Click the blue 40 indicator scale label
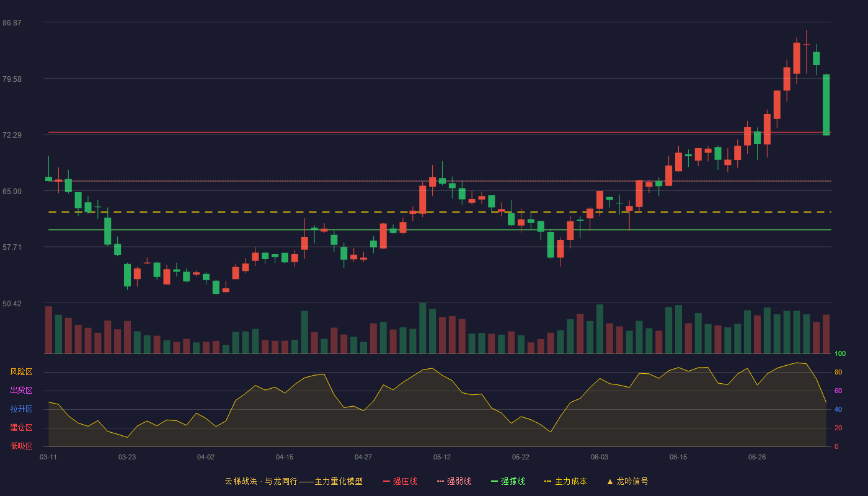 pos(838,409)
